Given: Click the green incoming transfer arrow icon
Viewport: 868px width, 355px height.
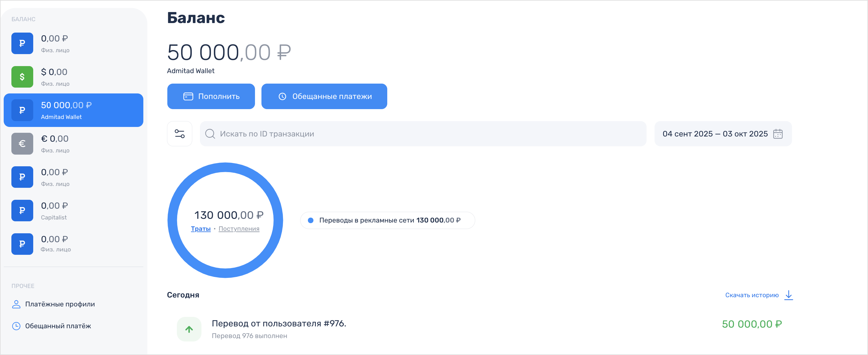Looking at the screenshot, I should click(x=189, y=329).
